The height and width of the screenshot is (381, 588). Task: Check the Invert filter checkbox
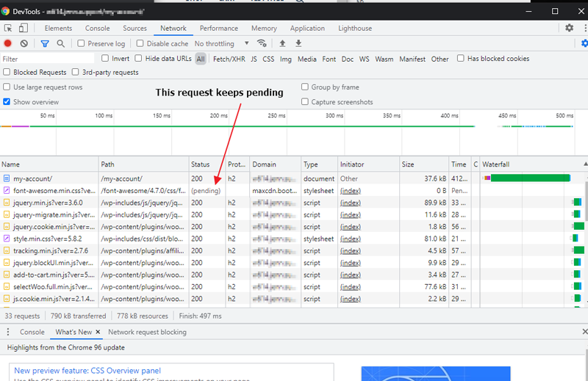[x=105, y=59]
